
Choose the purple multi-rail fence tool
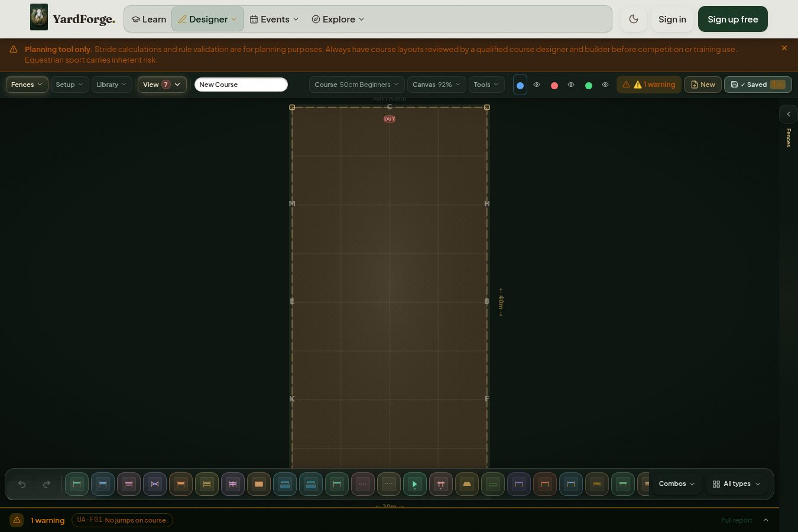233,484
